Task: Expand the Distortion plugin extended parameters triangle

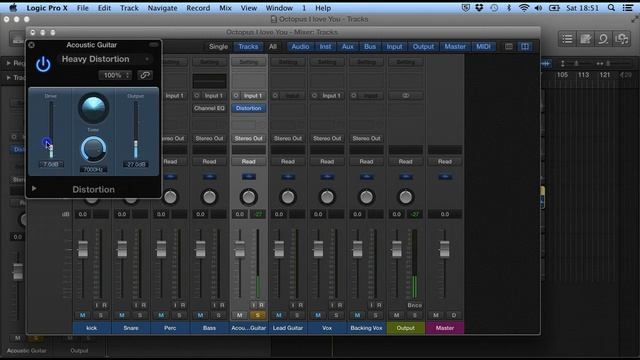Action: (34, 189)
